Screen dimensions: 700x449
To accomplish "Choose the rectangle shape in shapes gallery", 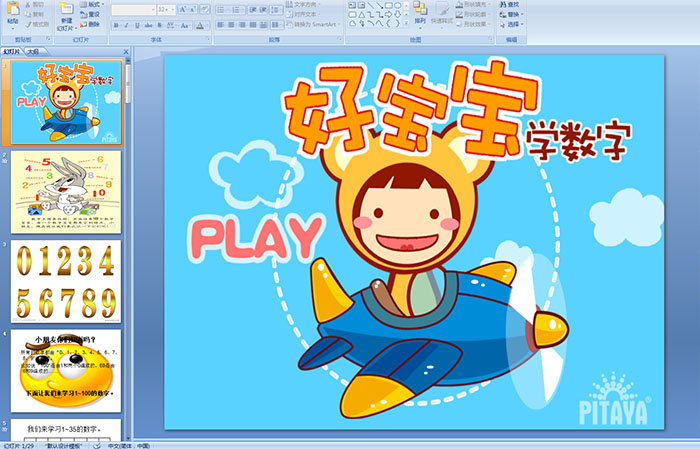I will coord(388,5).
